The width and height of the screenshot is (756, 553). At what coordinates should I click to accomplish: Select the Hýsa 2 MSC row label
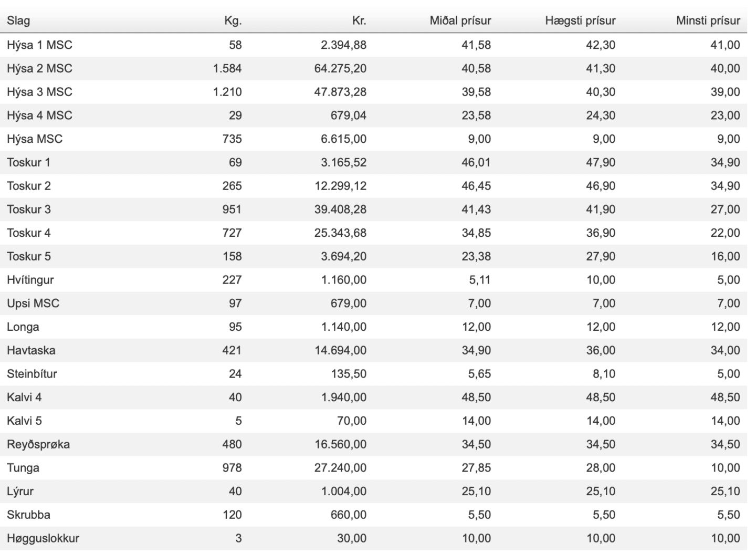39,68
